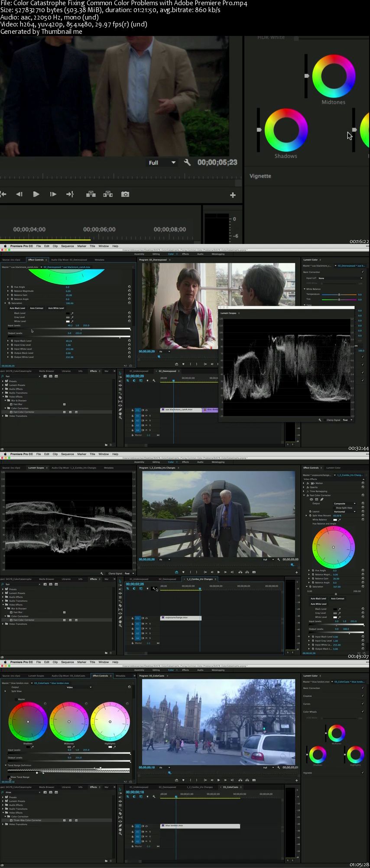Click Lumetri Scopes wrench in 00:32:44 frame
This screenshot has height=868, width=370.
tap(320, 420)
